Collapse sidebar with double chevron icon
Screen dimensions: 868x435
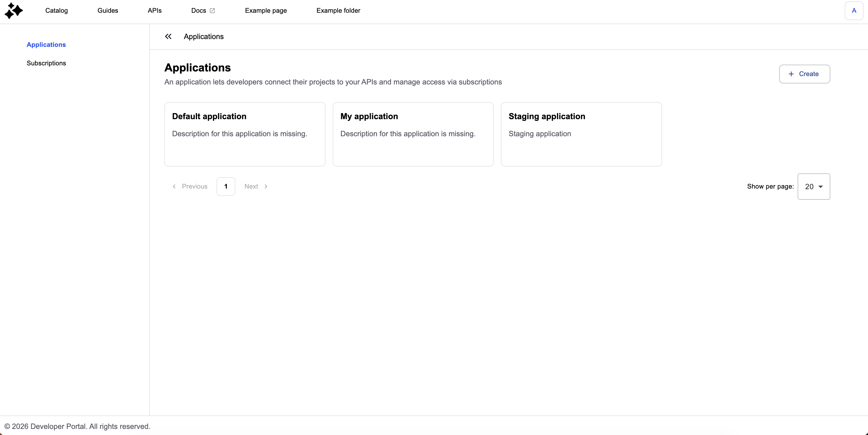[x=168, y=36]
